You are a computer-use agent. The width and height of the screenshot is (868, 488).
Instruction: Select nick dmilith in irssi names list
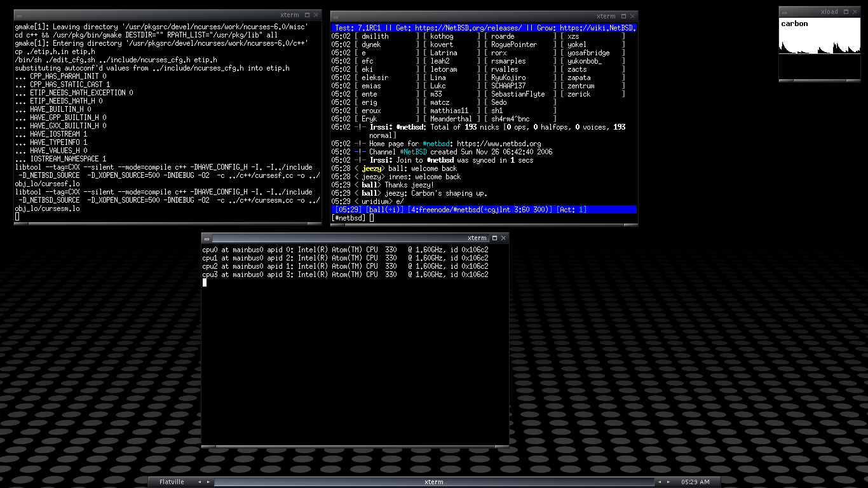375,36
